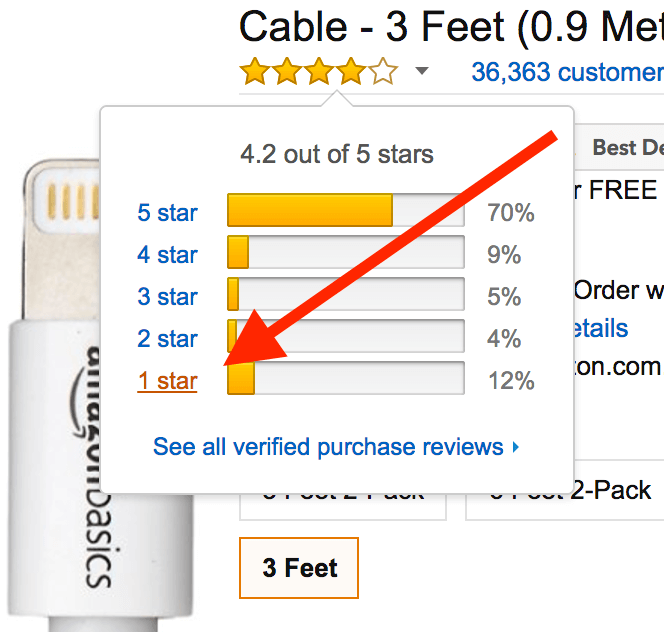The image size is (664, 632).
Task: Click the second gold rating star
Action: coord(287,71)
